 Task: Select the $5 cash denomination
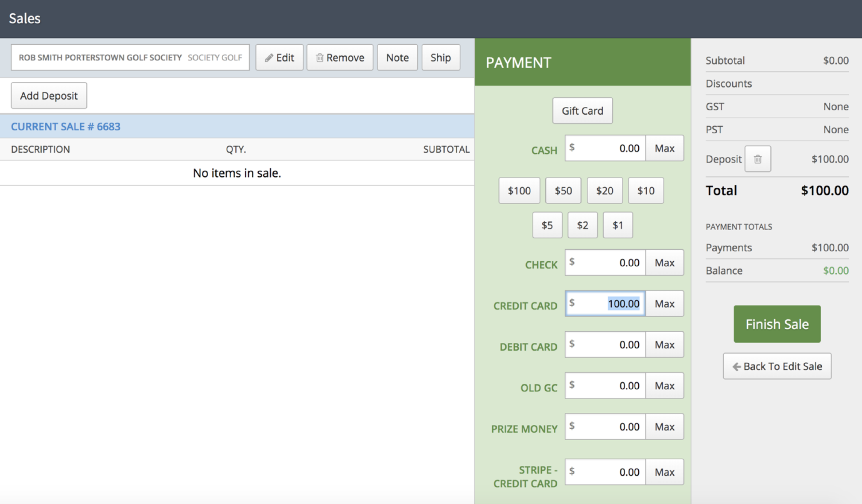click(x=547, y=225)
